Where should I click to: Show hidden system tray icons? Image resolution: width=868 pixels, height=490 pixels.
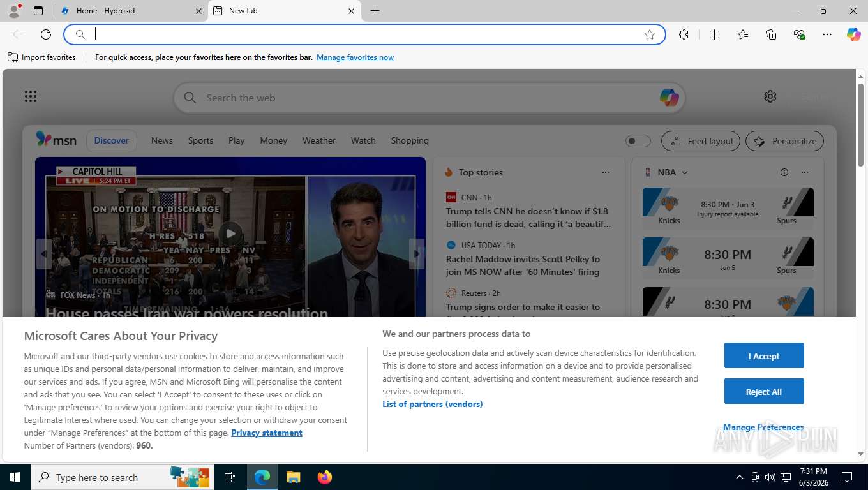[739, 477]
